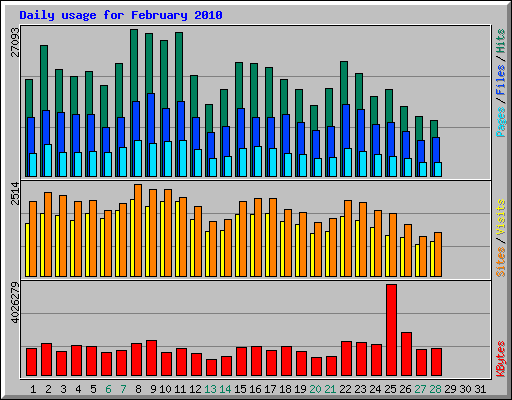Screen dimensions: 512x400
Task: Click the red KBytes bar for day 13
Action: click(x=211, y=368)
